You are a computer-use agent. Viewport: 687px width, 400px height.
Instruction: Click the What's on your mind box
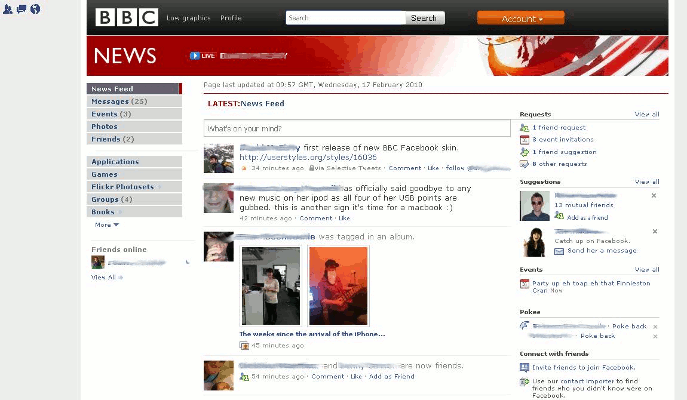point(357,128)
